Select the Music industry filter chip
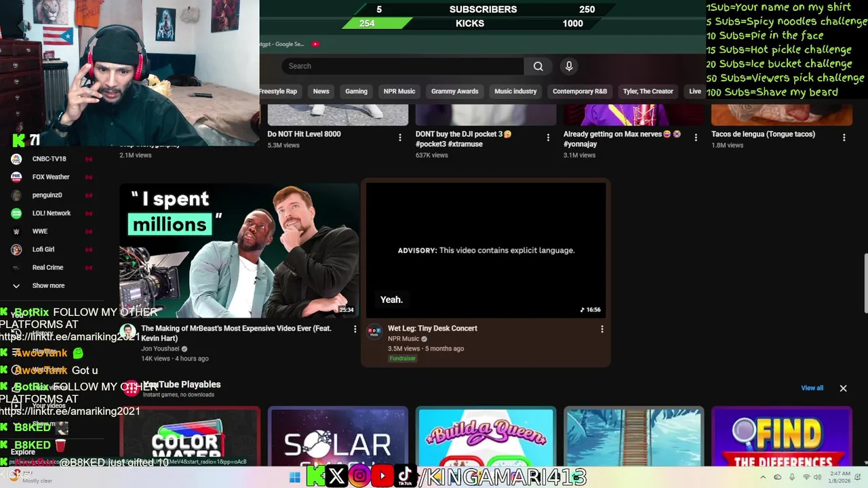 coord(515,91)
